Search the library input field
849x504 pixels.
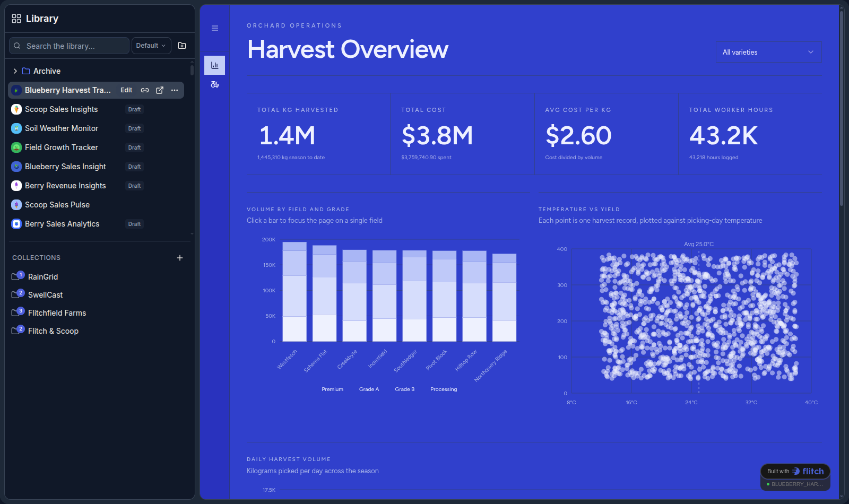[69, 46]
